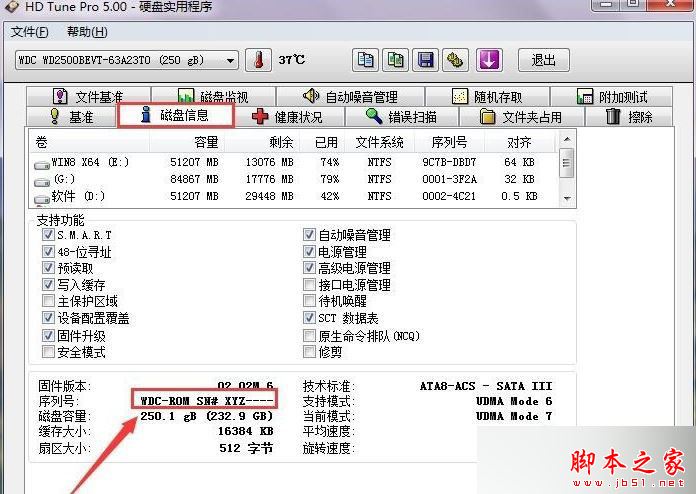This screenshot has height=494, width=696.
Task: Click the 9C7B-DBD7 serial number cell
Action: 449,162
